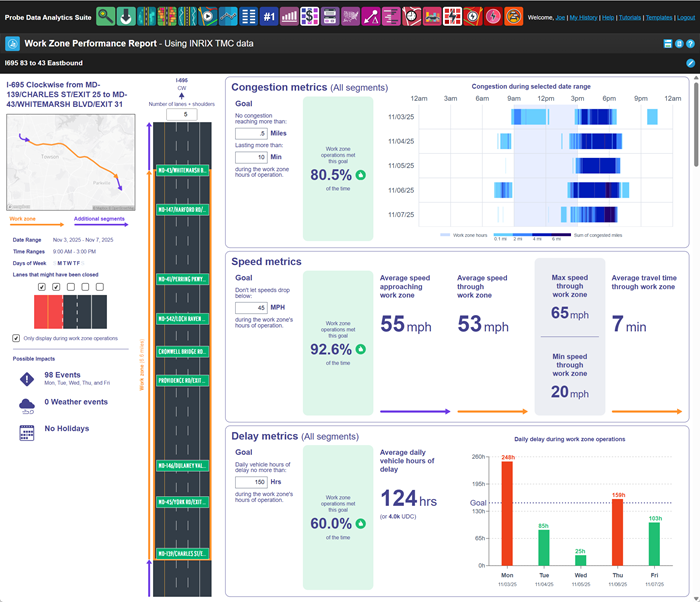
Task: Click the edit pencil icon beside route name
Action: click(x=690, y=63)
